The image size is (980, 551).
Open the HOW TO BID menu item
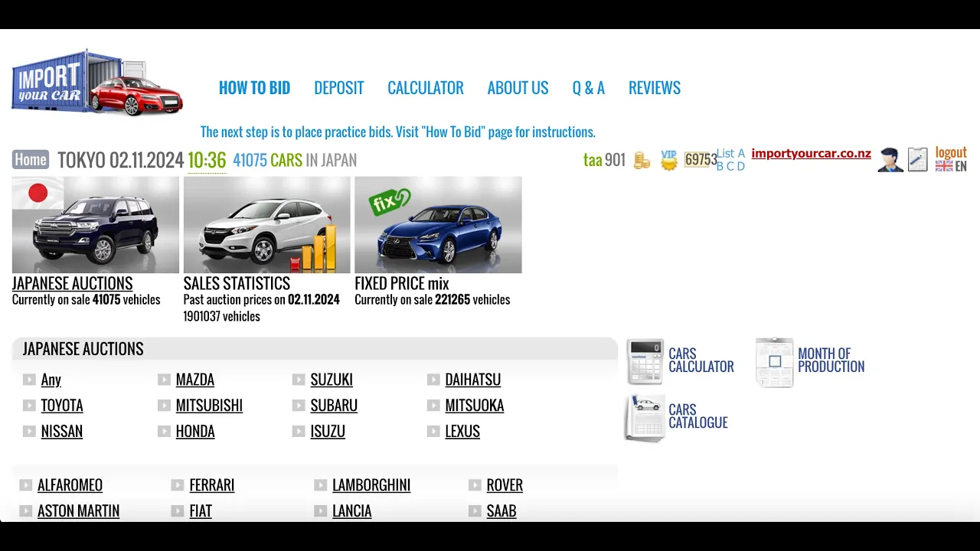pyautogui.click(x=254, y=88)
